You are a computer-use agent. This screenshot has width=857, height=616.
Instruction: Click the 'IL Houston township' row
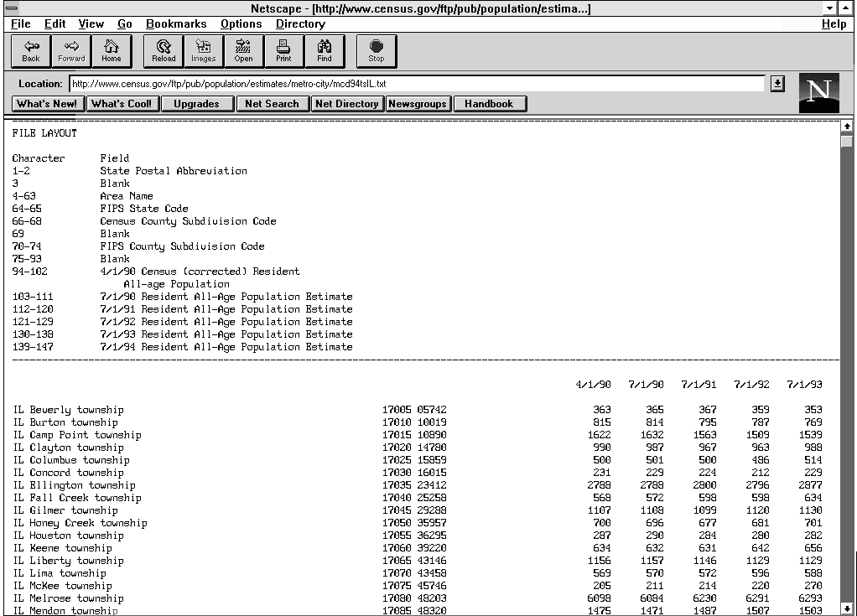click(418, 536)
